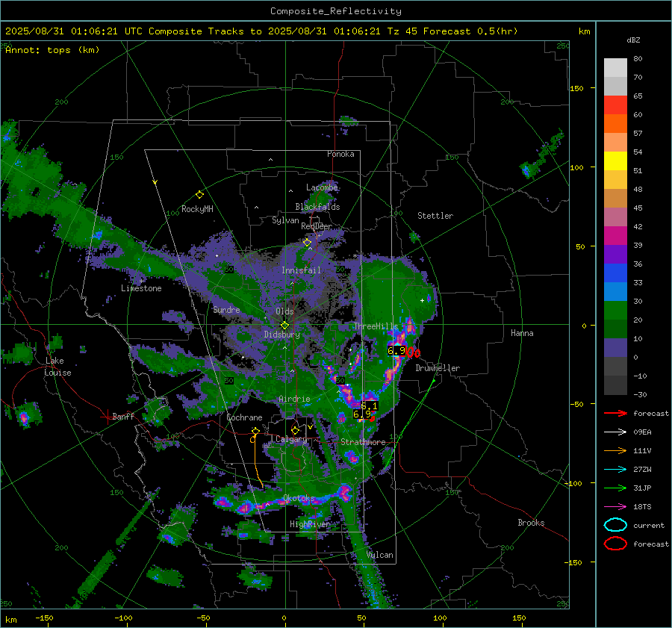672x628 pixels.
Task: Click the yellow radar-site diamond above Didsbury
Action: 284,326
